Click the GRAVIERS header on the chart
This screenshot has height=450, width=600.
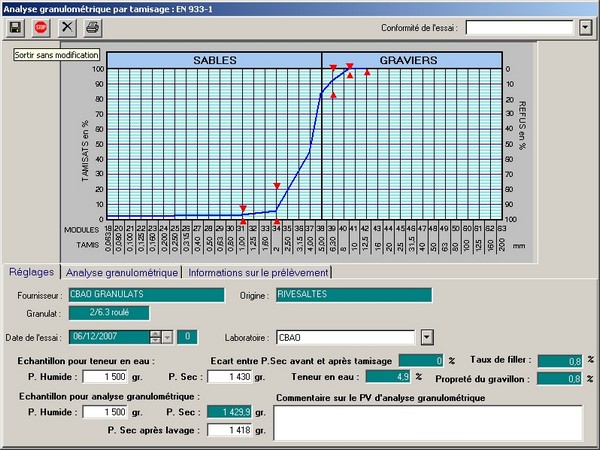(409, 60)
